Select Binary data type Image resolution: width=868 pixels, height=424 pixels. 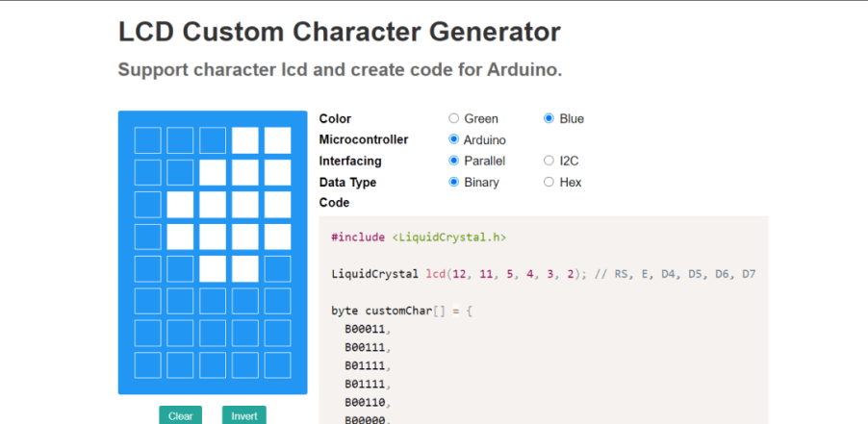[x=454, y=182]
